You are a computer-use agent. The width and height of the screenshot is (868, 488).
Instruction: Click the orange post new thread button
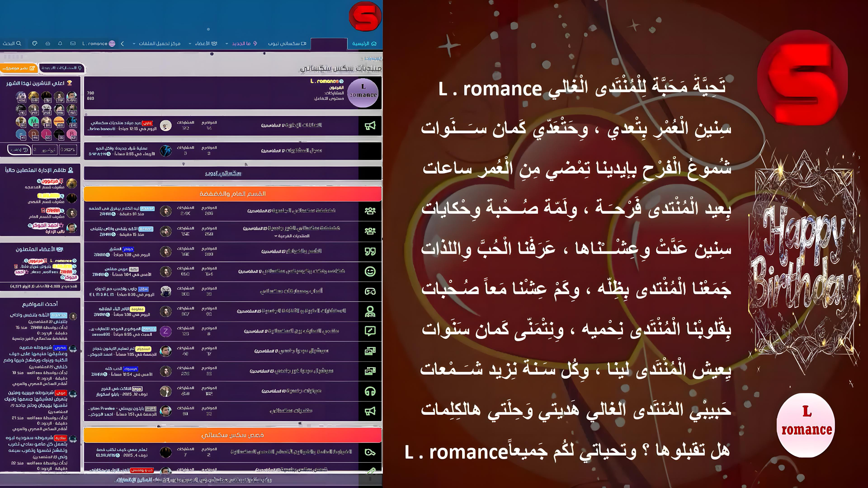click(18, 68)
